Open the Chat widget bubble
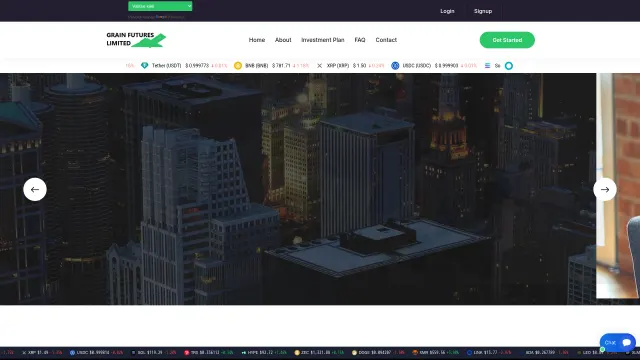The width and height of the screenshot is (640, 360). point(618,343)
